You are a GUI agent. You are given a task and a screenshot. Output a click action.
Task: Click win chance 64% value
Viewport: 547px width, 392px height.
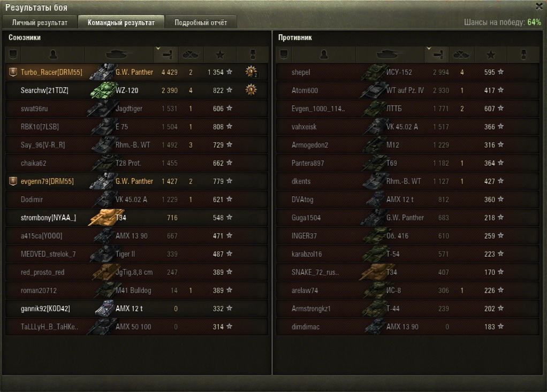(x=534, y=22)
